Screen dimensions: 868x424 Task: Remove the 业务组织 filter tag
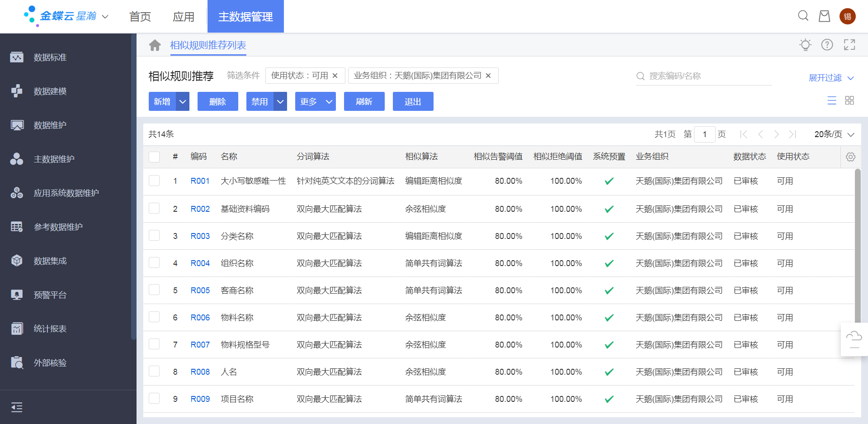coord(488,76)
